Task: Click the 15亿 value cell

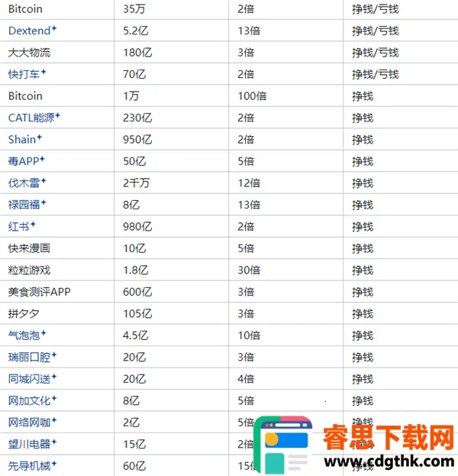Action: 172,444
